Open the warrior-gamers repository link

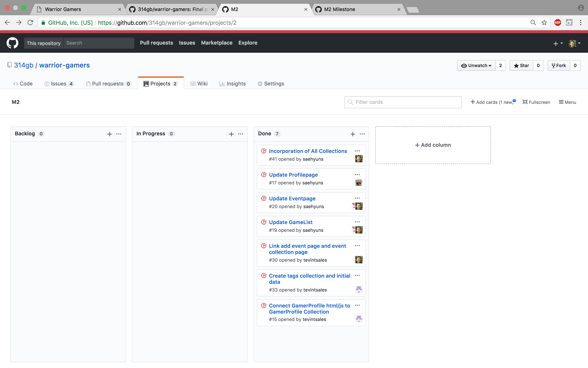click(64, 65)
